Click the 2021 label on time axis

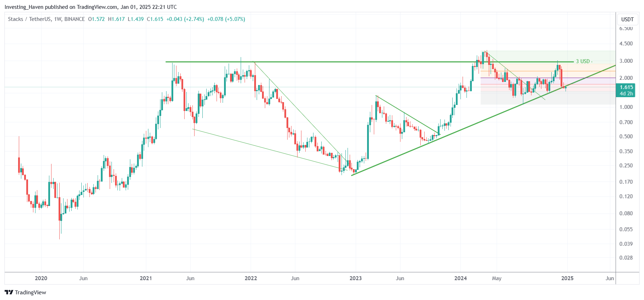[146, 278]
